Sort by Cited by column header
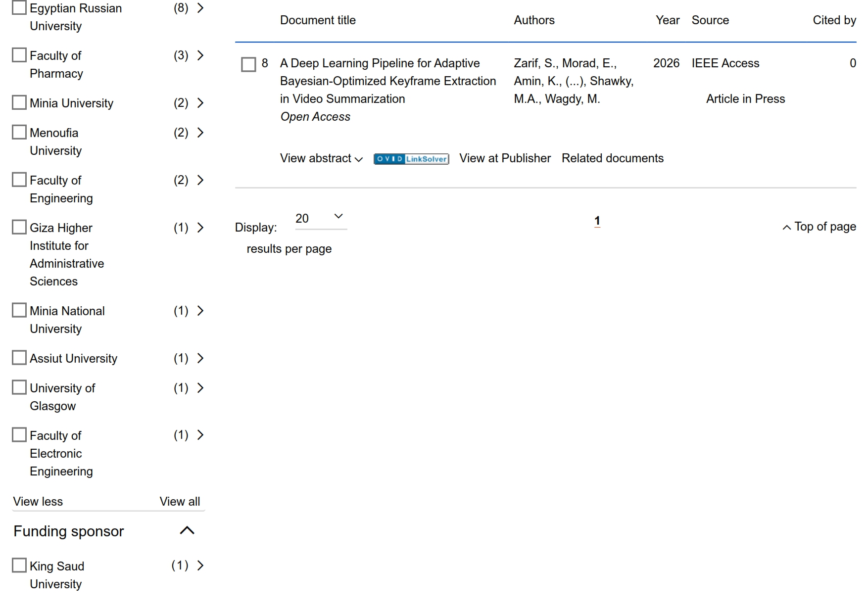 click(x=834, y=20)
